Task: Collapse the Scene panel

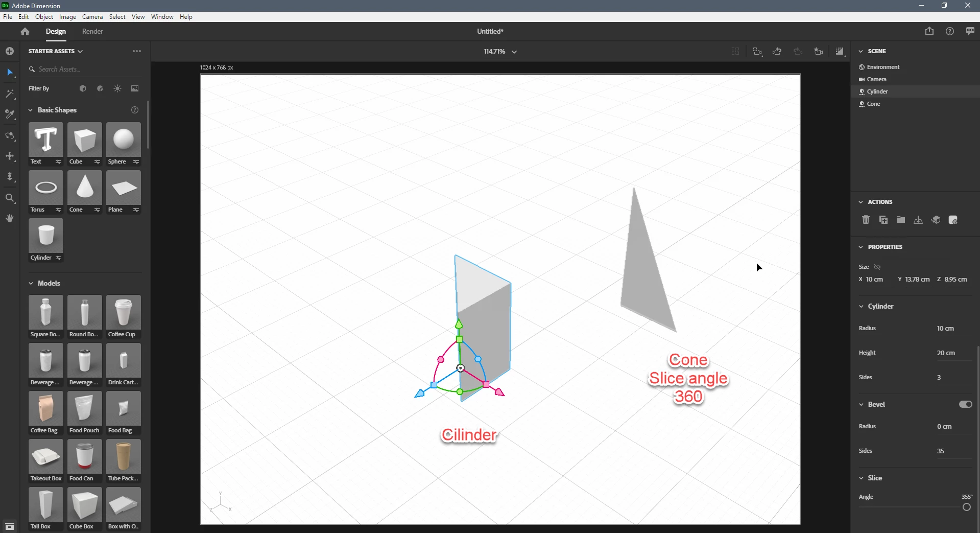Action: [861, 51]
